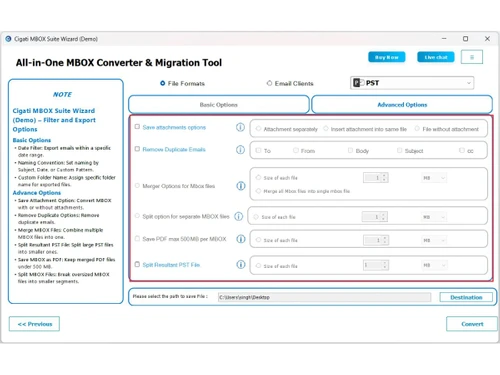This screenshot has width=500, height=375.
Task: Select Size of each file in Save PDF row
Action: tap(258, 240)
